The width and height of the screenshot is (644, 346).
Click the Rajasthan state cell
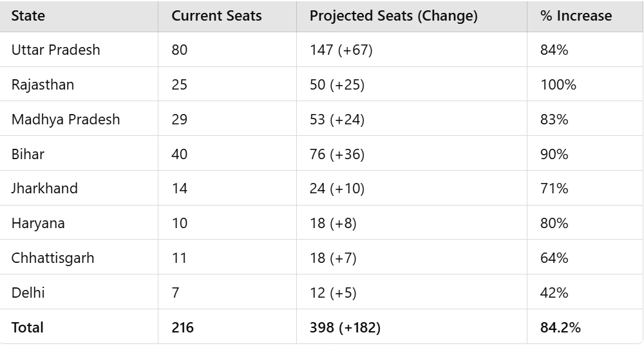coord(43,84)
